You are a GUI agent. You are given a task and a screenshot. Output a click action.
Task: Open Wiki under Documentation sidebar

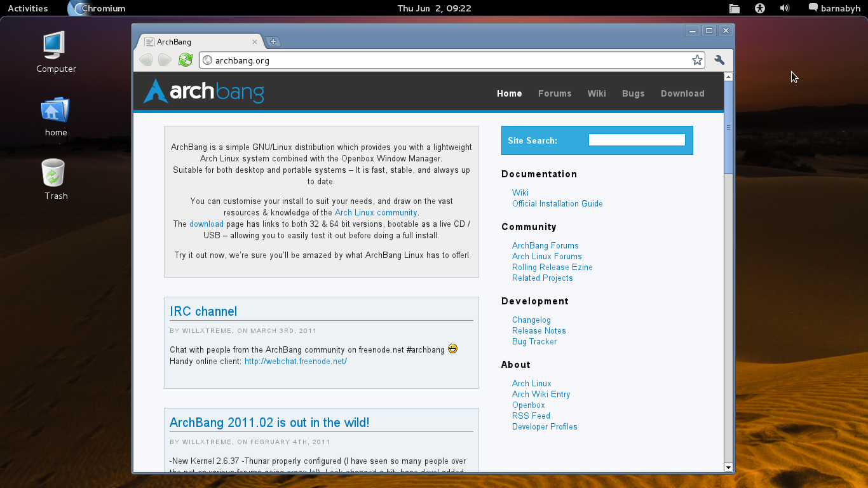pyautogui.click(x=520, y=193)
